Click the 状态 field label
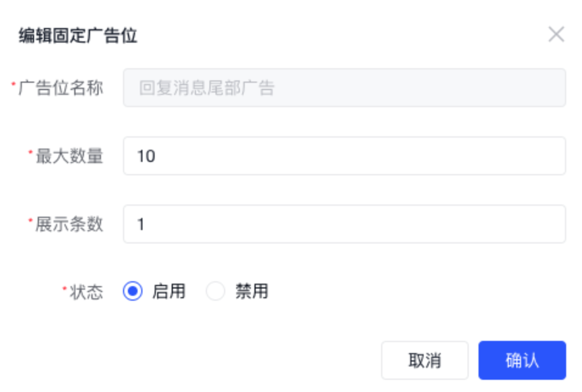The image size is (582, 392). (86, 292)
